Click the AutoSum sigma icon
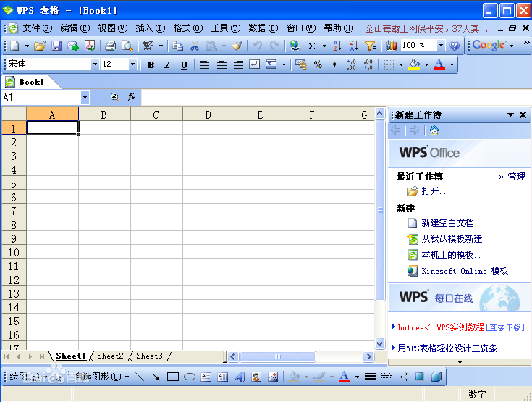 [x=311, y=46]
